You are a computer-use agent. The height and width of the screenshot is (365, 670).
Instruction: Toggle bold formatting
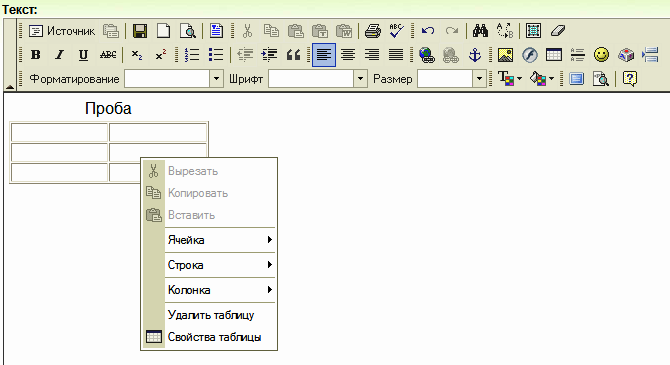click(x=36, y=55)
